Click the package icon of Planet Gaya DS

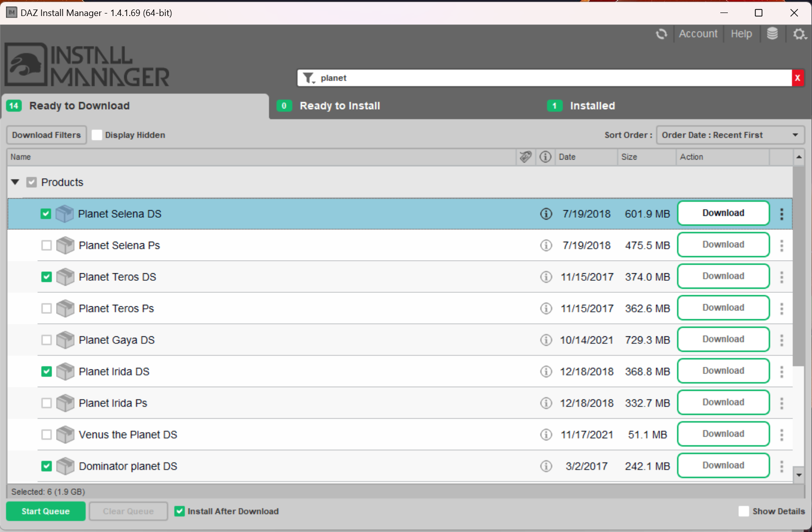coord(65,340)
